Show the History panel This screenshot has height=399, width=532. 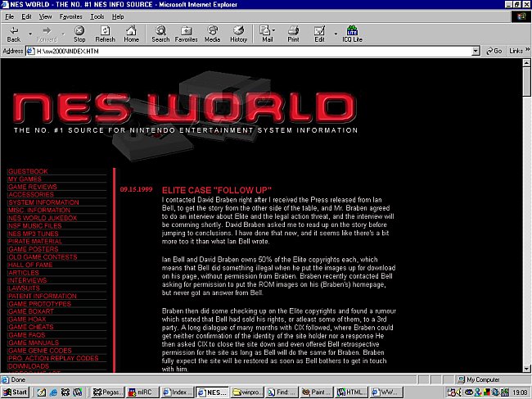click(238, 34)
